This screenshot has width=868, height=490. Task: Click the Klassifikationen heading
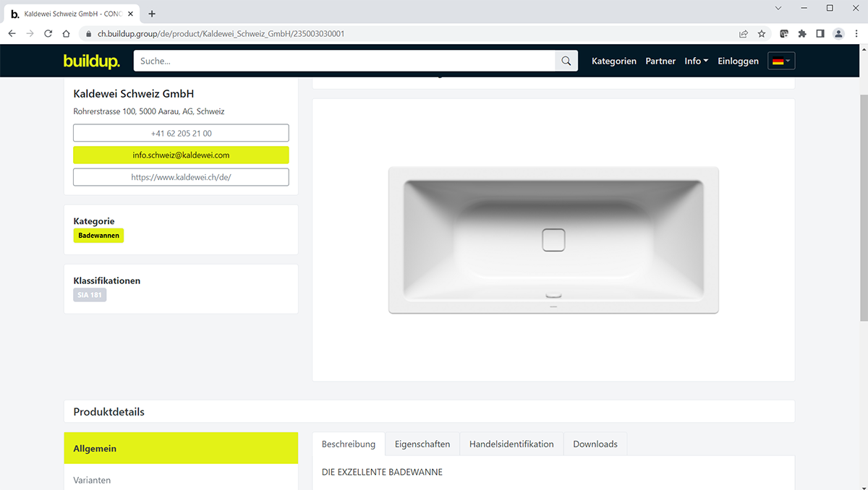pyautogui.click(x=107, y=280)
